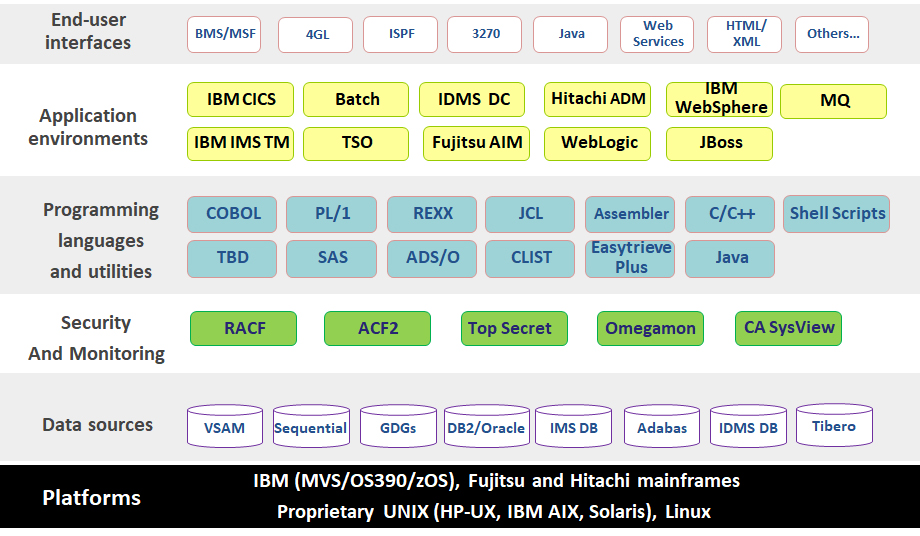The height and width of the screenshot is (536, 920).
Task: Click the PL/1 box
Action: click(x=332, y=214)
